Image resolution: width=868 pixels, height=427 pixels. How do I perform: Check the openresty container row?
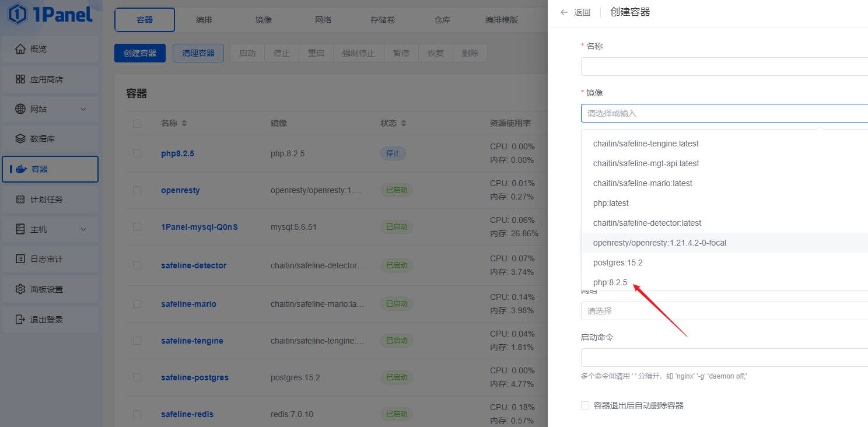pyautogui.click(x=137, y=190)
